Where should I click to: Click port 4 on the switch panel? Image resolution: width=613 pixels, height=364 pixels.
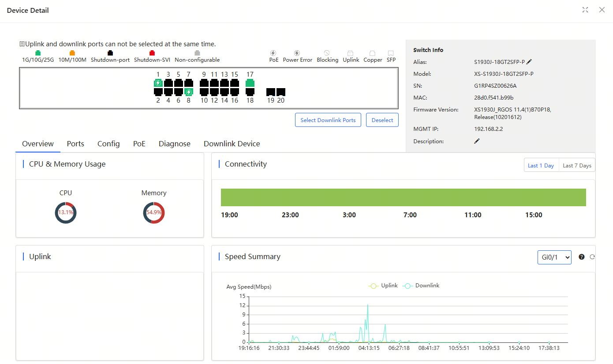click(168, 92)
